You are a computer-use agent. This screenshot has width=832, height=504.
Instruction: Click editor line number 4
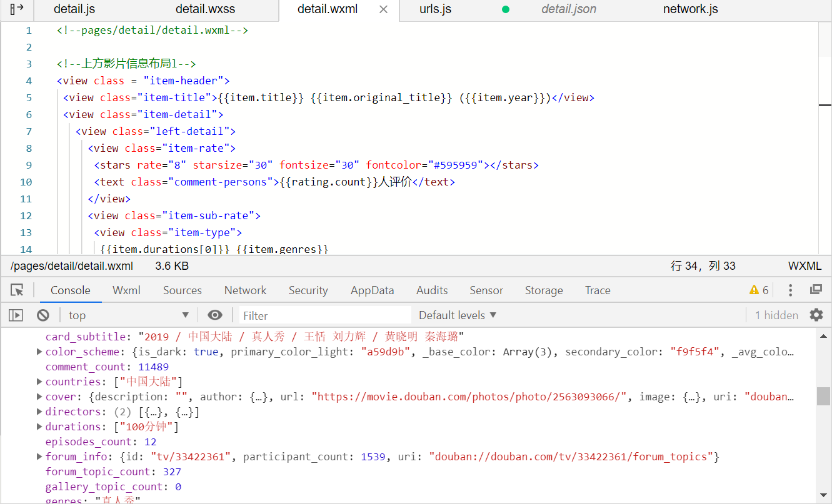29,81
